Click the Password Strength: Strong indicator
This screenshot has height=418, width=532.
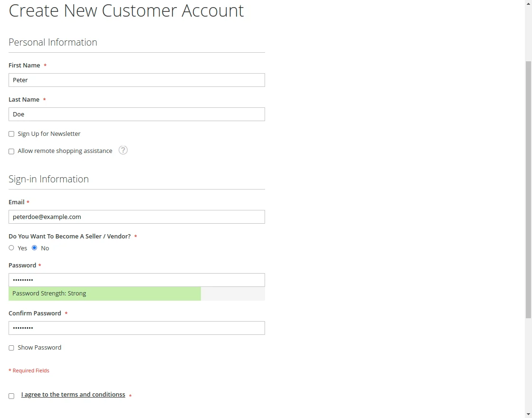104,293
